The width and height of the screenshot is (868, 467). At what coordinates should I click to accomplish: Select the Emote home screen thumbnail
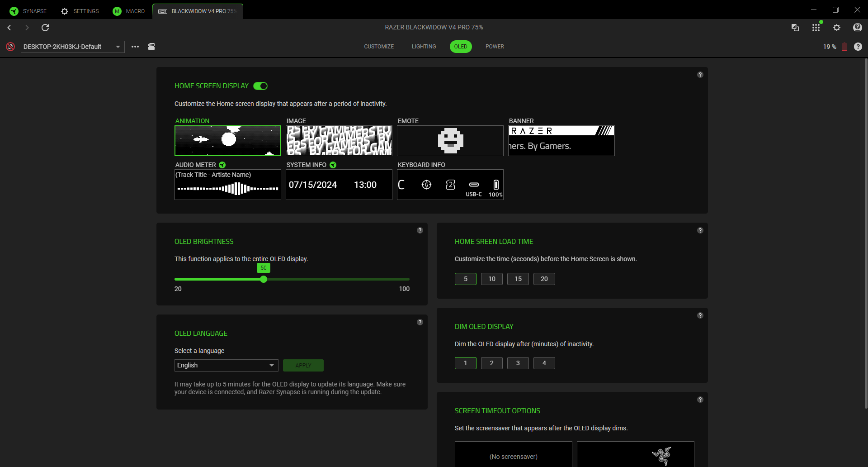click(450, 141)
